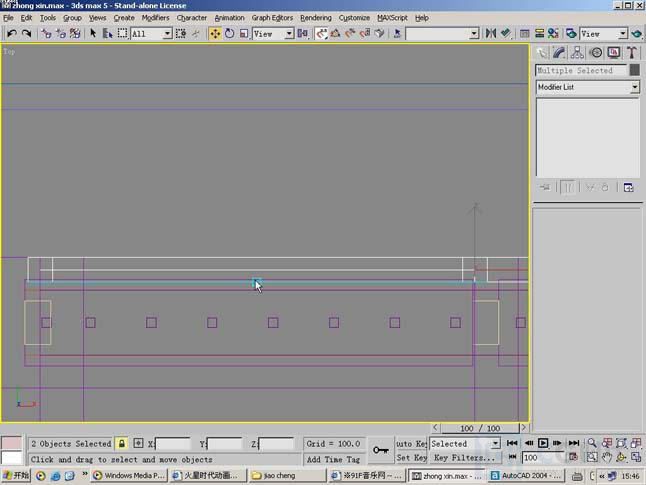
Task: Click the Y coordinate input field
Action: click(x=225, y=444)
